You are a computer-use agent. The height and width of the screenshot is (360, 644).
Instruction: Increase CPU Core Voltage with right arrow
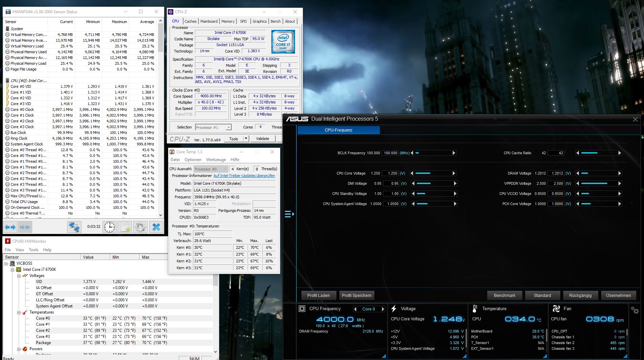(x=454, y=173)
